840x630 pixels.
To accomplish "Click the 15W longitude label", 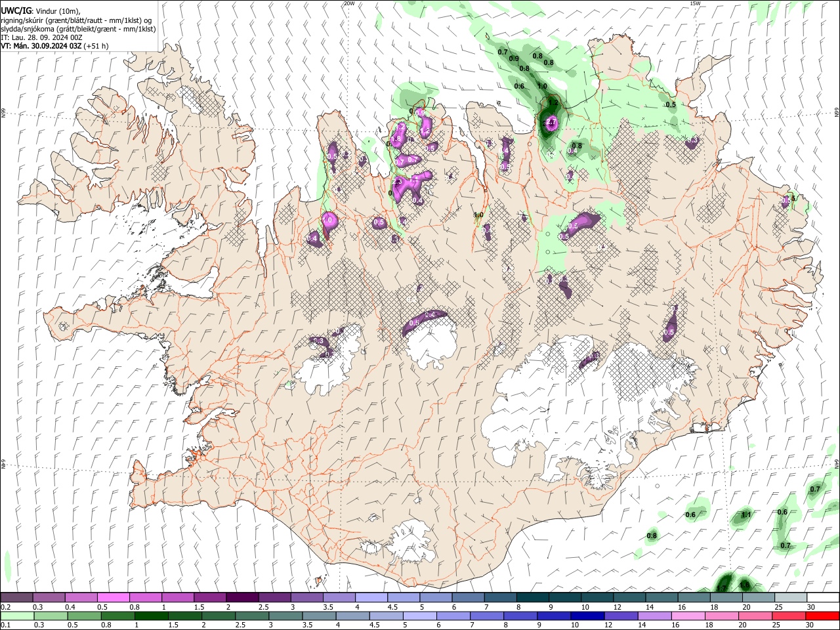I will 695,3.
